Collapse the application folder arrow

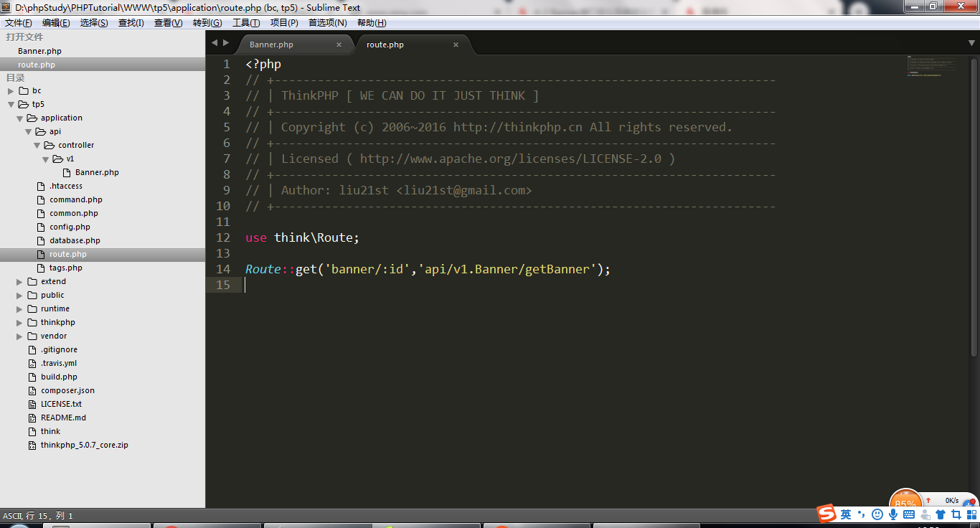click(x=19, y=118)
